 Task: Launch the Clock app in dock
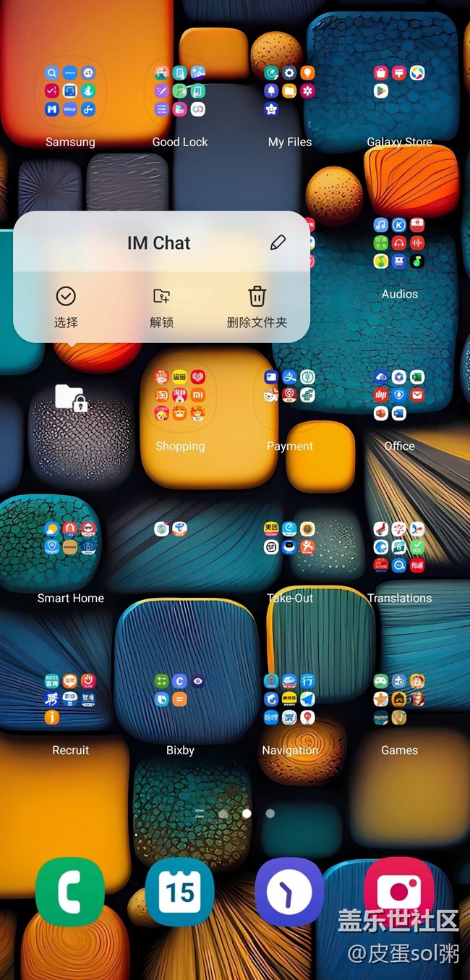click(x=289, y=892)
